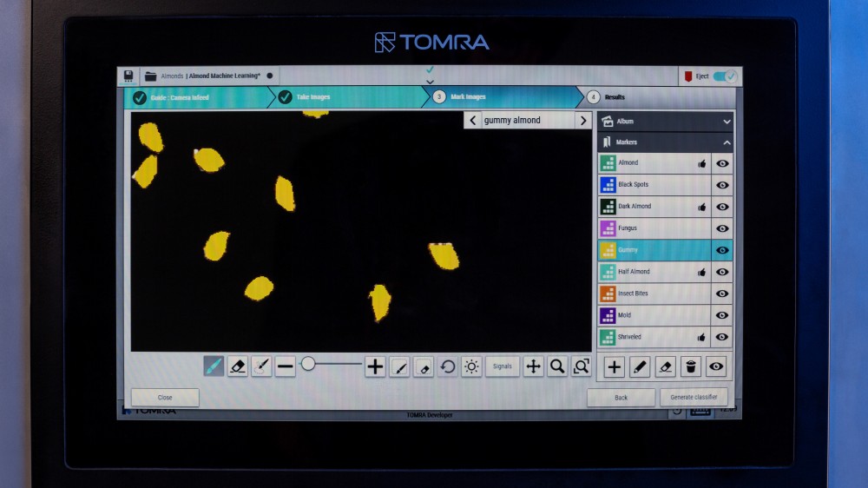Click the thumbs-up icon on Almond row
This screenshot has width=868, height=488.
click(701, 163)
